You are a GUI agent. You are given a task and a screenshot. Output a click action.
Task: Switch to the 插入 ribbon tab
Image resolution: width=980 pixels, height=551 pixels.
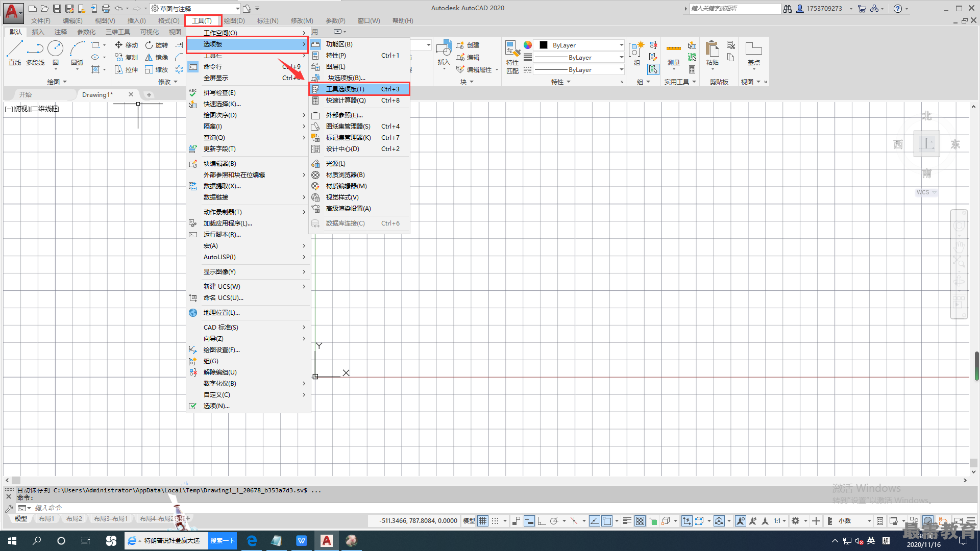tap(38, 32)
